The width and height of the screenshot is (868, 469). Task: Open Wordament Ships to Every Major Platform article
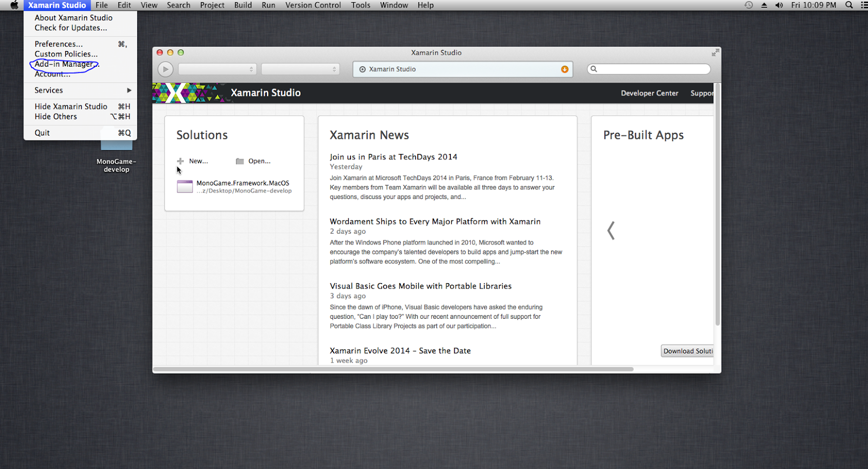[435, 221]
